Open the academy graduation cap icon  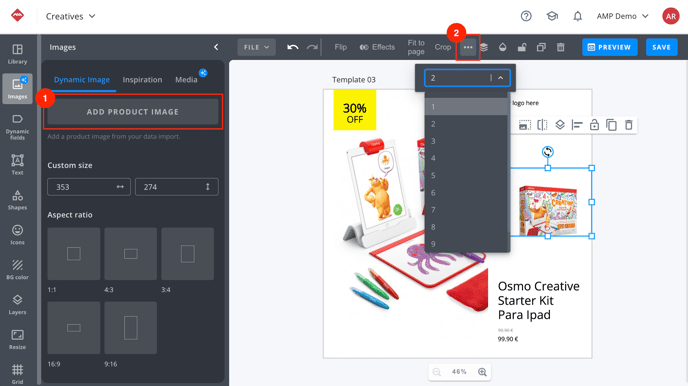click(x=552, y=16)
